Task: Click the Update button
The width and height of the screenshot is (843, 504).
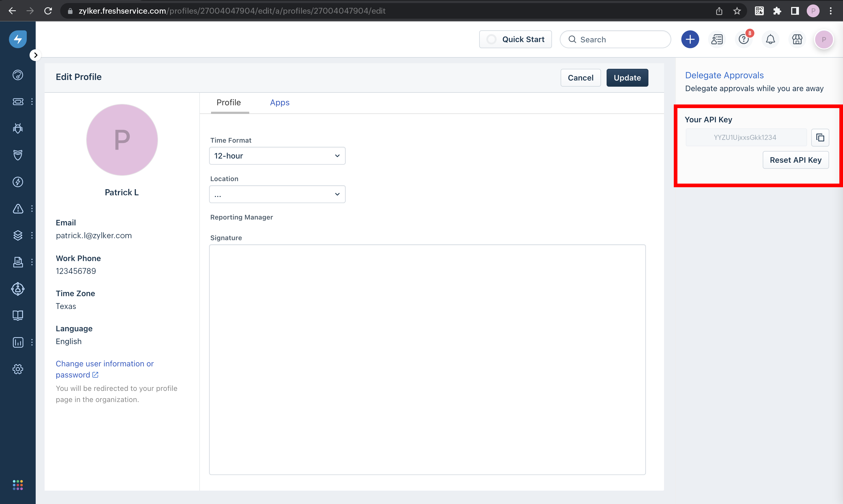Action: coord(627,78)
